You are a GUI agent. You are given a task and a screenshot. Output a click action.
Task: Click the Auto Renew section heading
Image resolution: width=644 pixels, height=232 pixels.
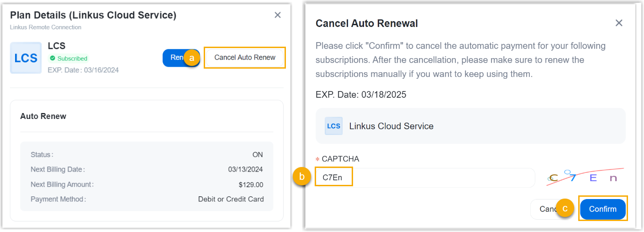pyautogui.click(x=43, y=116)
